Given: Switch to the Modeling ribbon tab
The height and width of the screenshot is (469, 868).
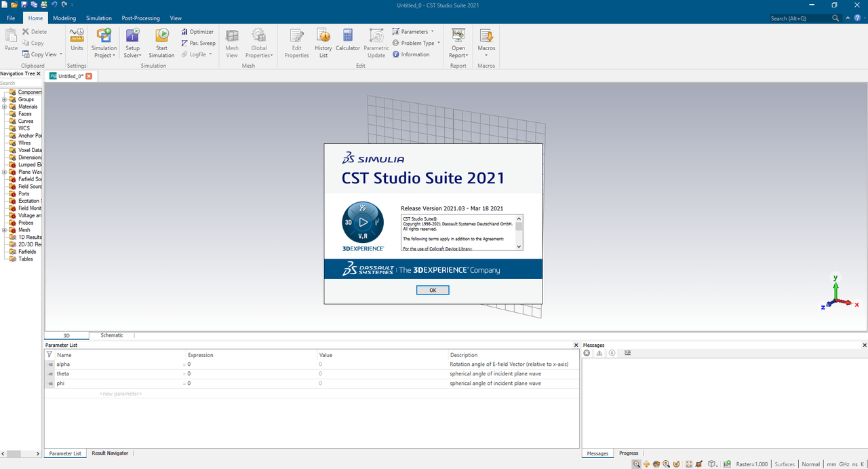Looking at the screenshot, I should [64, 18].
